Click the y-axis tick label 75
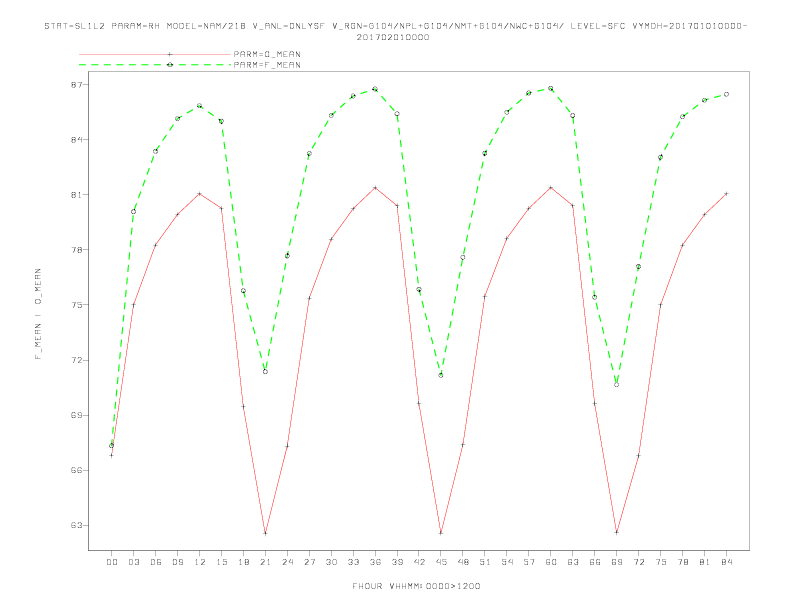The height and width of the screenshot is (612, 792). pyautogui.click(x=76, y=304)
